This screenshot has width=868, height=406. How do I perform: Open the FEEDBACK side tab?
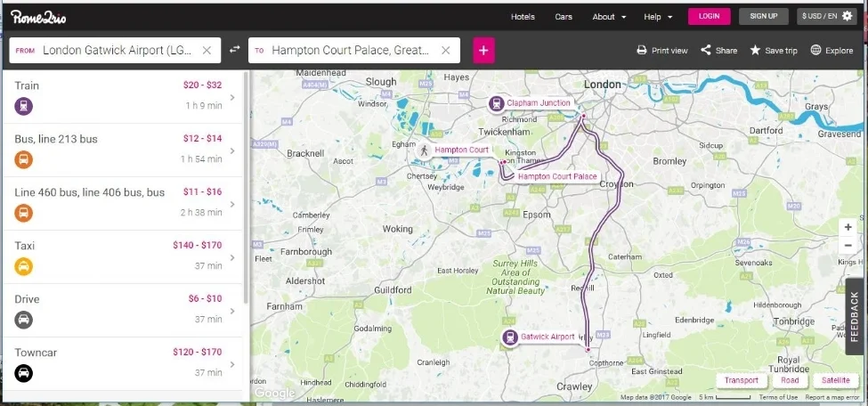tap(856, 316)
